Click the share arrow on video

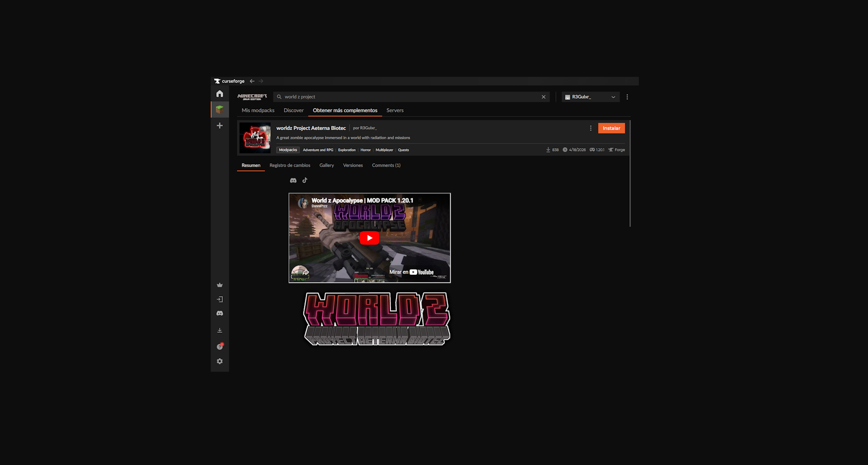(x=305, y=272)
